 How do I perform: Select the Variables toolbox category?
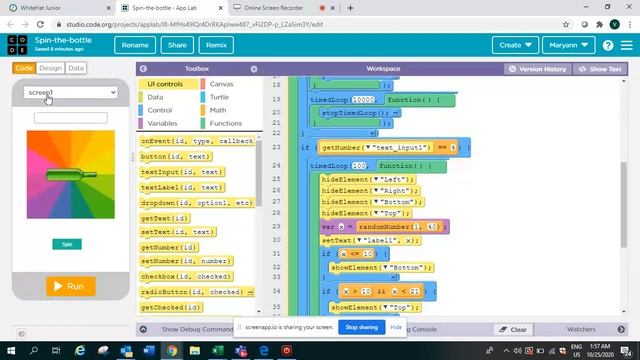pos(162,123)
